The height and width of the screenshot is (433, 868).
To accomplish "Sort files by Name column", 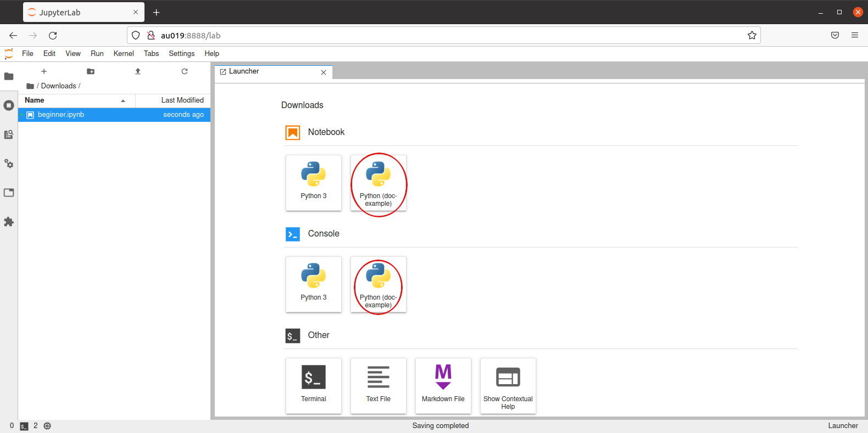I will pyautogui.click(x=77, y=100).
